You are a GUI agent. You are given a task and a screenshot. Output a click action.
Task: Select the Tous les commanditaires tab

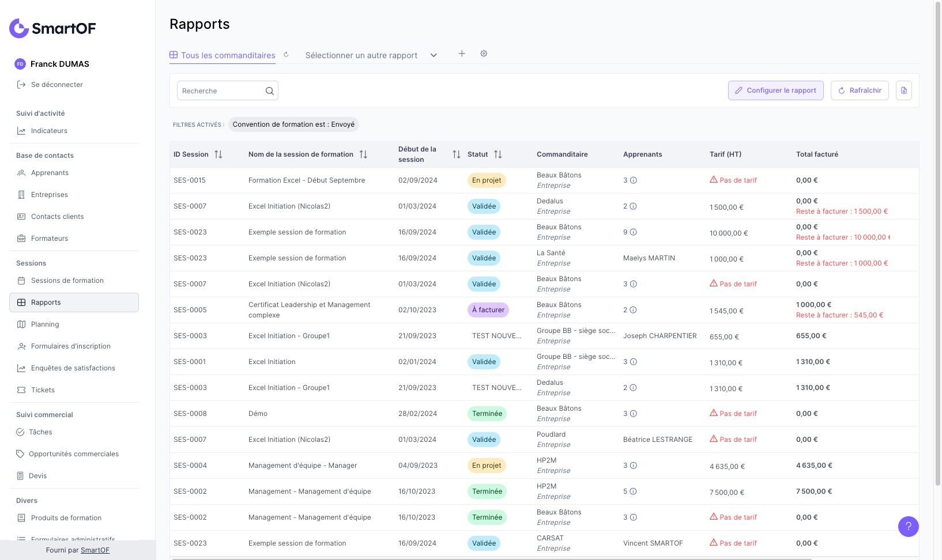click(x=223, y=55)
